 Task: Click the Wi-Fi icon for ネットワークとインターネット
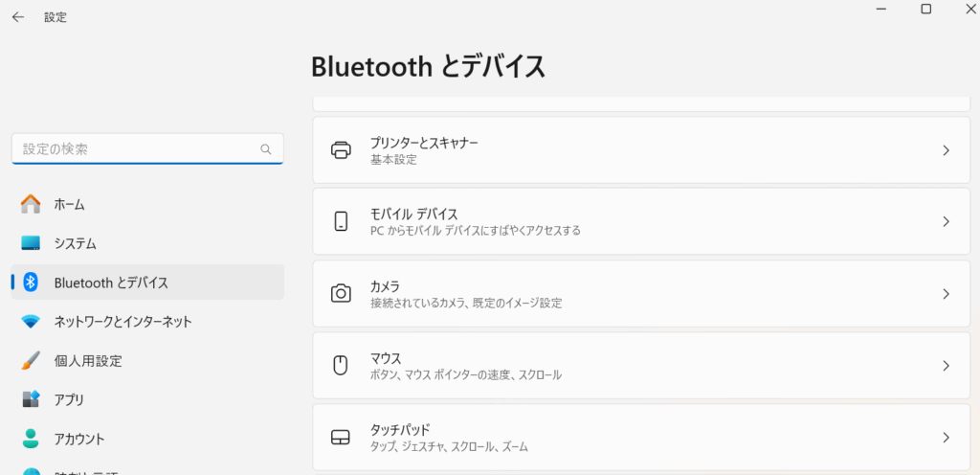click(x=31, y=322)
